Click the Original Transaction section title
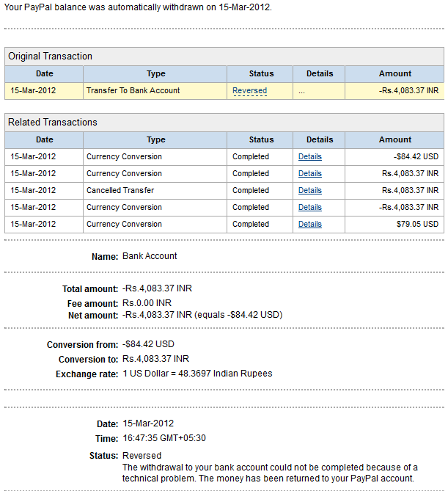The height and width of the screenshot is (491, 448). pos(50,57)
